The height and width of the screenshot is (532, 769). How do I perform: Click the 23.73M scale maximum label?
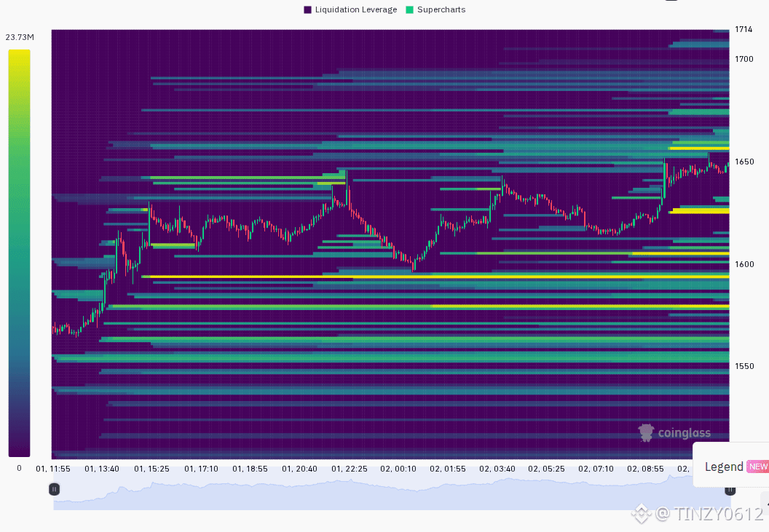click(x=20, y=37)
